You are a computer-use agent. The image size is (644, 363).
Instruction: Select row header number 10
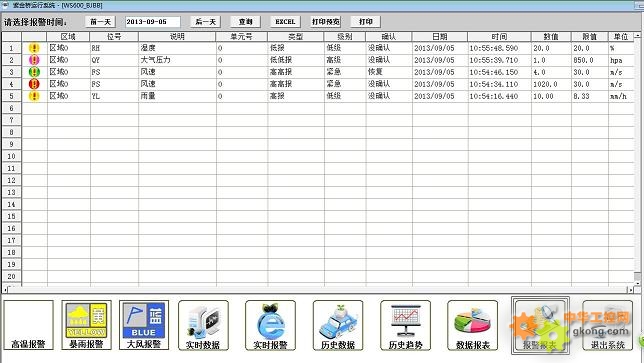[x=12, y=156]
